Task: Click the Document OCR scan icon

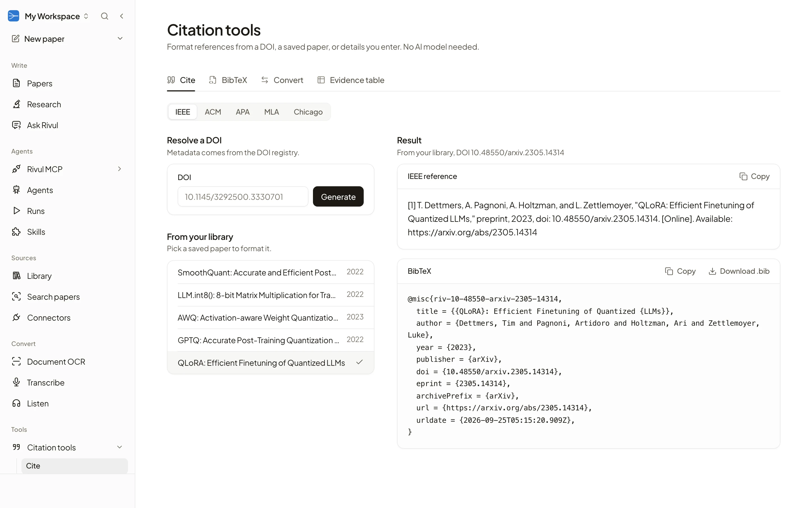Action: coord(16,361)
